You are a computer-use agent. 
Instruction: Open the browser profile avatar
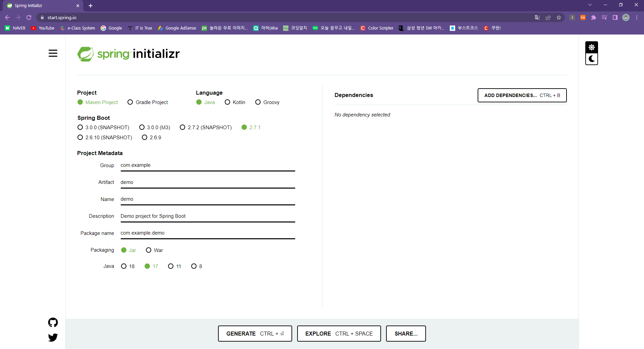pos(626,17)
